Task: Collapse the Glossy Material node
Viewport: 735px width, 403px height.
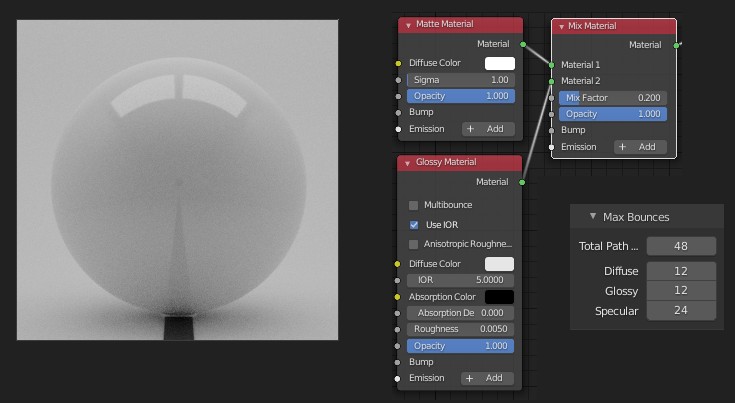Action: click(x=407, y=162)
